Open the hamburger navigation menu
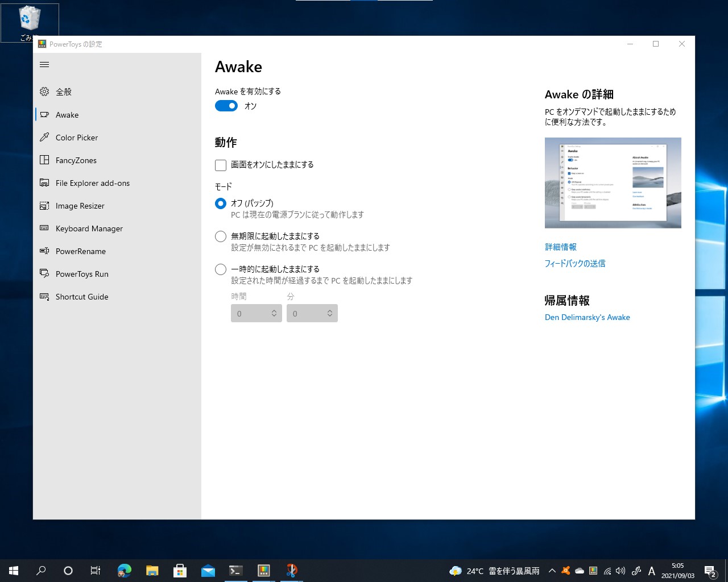Viewport: 728px width, 582px height. click(44, 64)
